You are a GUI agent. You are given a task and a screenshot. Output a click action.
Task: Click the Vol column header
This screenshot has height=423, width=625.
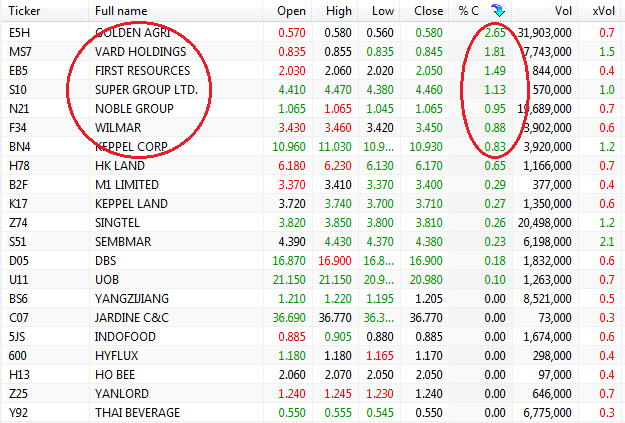564,11
